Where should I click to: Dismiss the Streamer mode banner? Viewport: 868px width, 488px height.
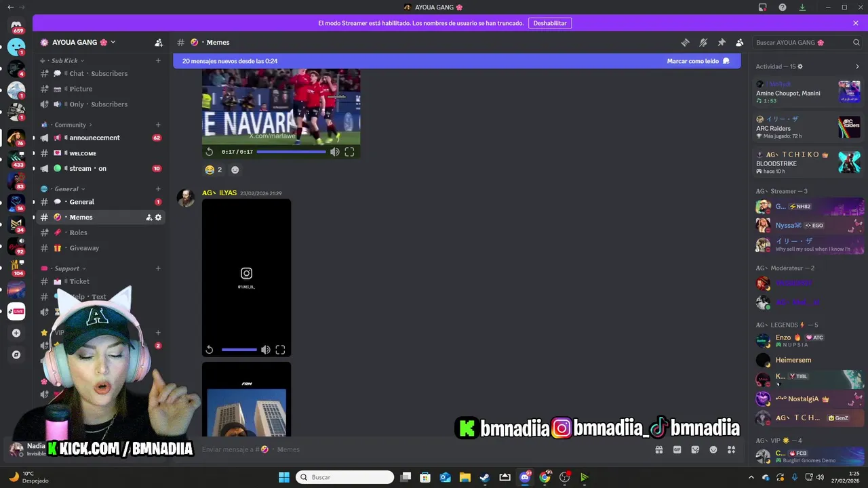coord(856,23)
